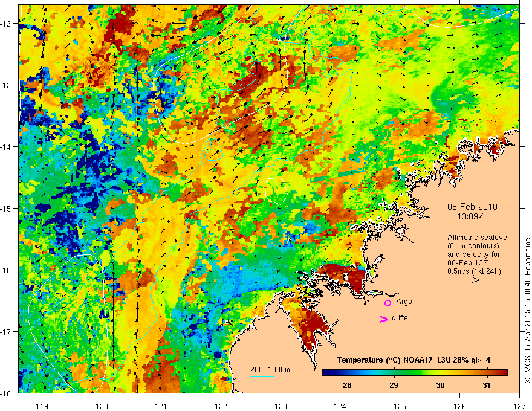Click the '-17' latitude axis label
Viewport: 532px width, 411px height.
(x=6, y=331)
